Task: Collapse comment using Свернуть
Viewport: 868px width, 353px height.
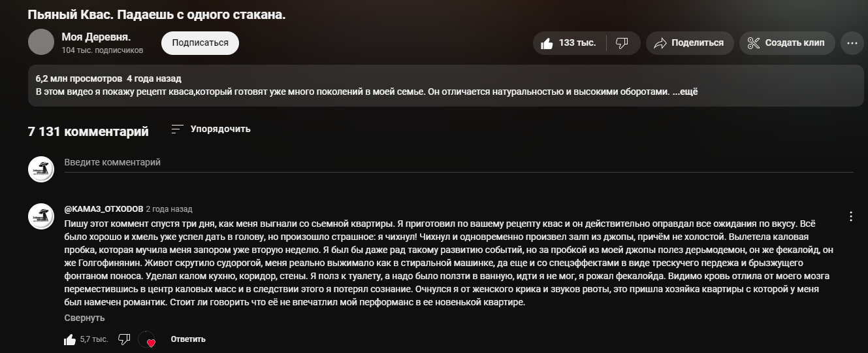Action: pyautogui.click(x=84, y=318)
